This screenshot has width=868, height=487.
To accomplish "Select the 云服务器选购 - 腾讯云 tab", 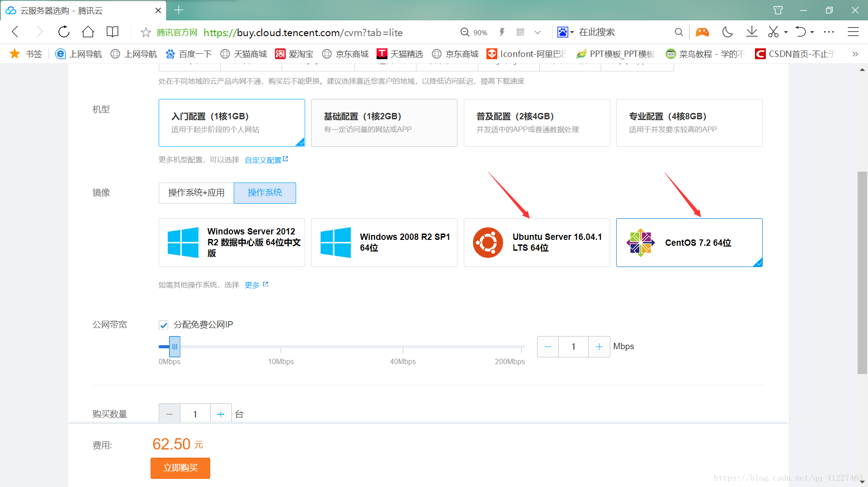I will tap(83, 10).
